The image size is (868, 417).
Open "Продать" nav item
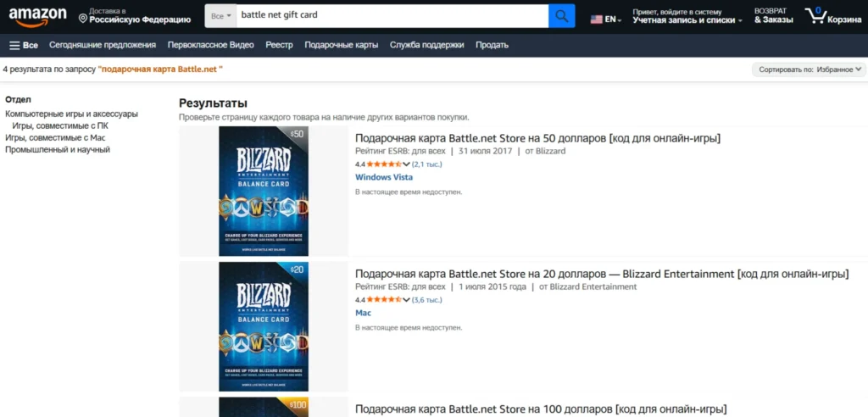[x=492, y=46]
